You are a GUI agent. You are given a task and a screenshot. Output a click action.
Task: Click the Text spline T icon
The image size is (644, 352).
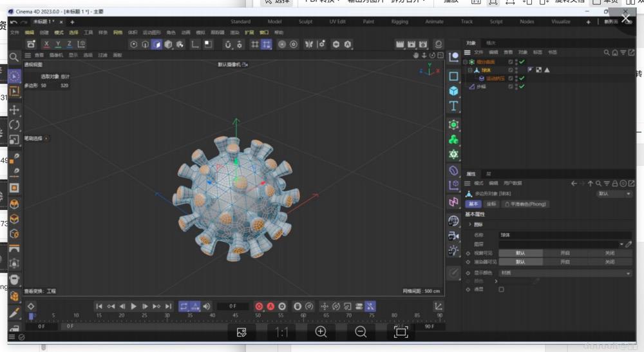pos(453,106)
